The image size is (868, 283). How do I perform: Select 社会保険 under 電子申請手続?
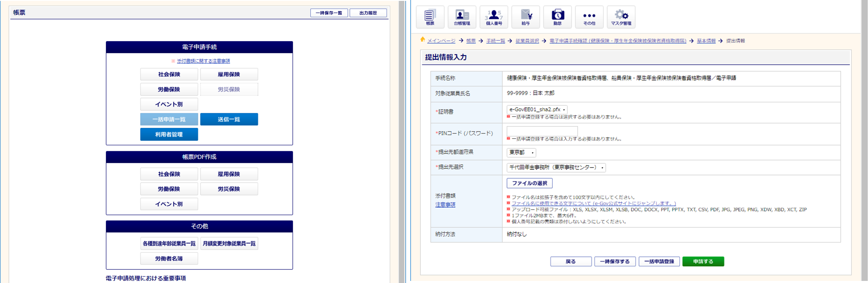tap(169, 74)
